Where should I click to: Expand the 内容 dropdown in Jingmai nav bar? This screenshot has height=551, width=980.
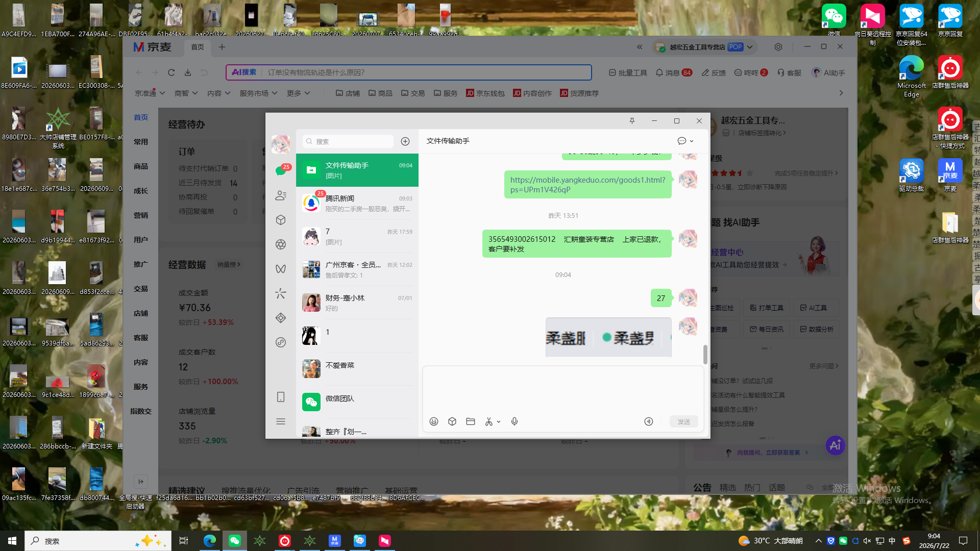(x=219, y=93)
